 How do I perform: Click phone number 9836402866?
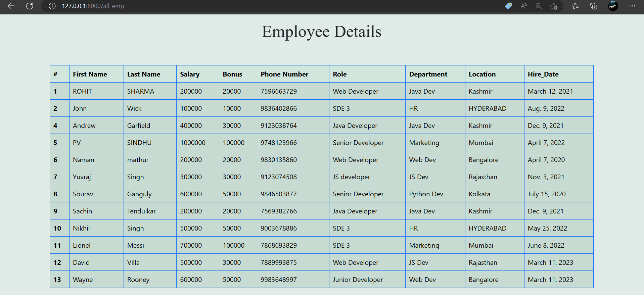coord(279,108)
